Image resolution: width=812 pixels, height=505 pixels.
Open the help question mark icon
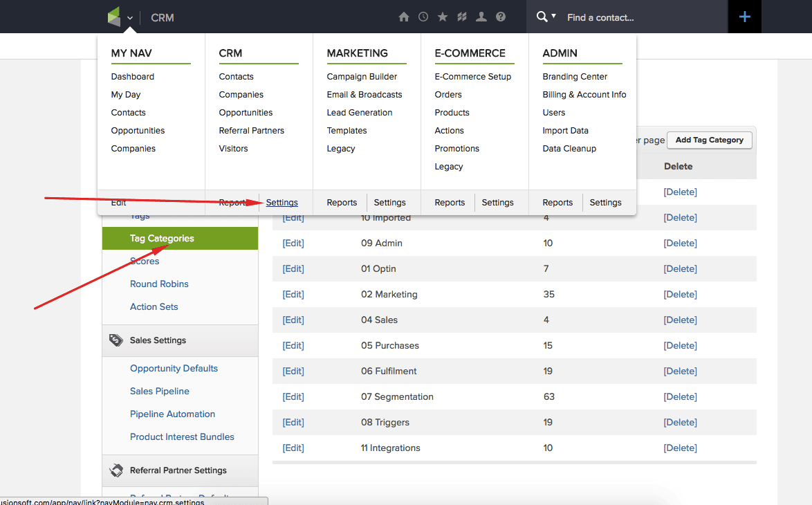click(500, 17)
